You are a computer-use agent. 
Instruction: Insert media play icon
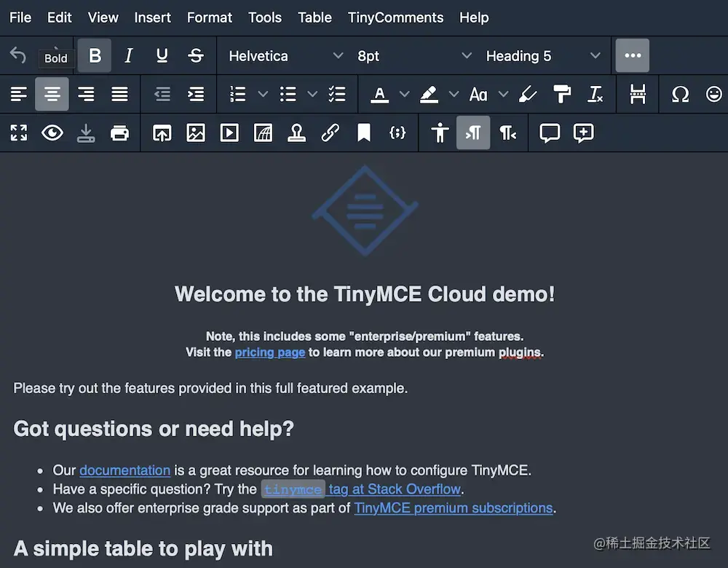(x=229, y=133)
